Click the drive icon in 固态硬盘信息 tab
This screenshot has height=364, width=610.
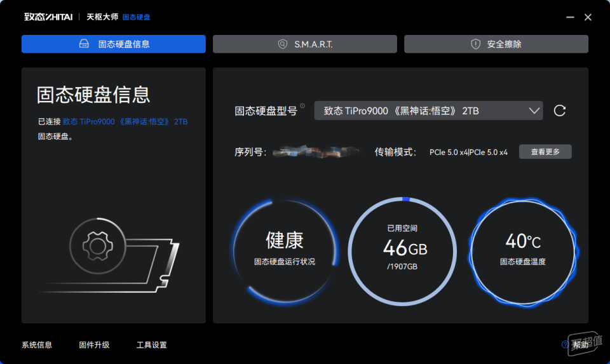click(84, 44)
